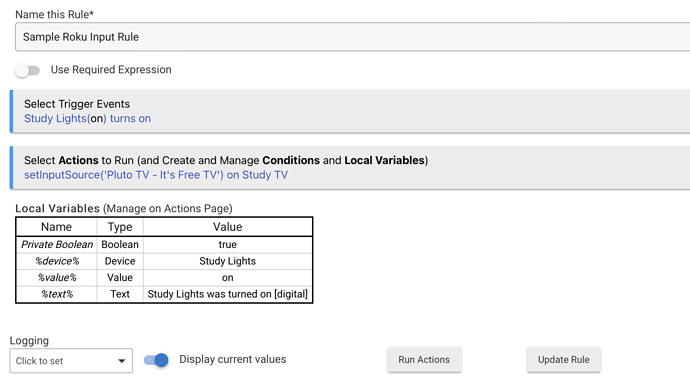Click the 'Study Lights was turned on [digital]' cell

click(x=228, y=294)
